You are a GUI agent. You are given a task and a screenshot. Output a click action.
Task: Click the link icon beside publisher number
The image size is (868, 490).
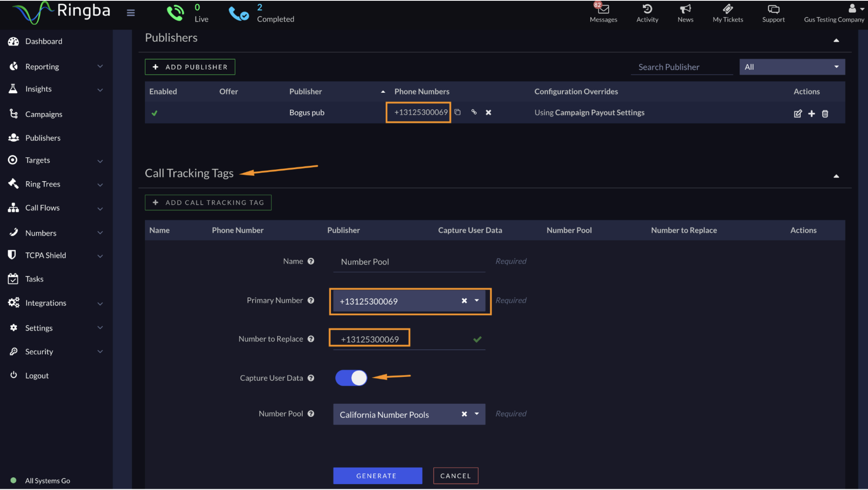(x=474, y=112)
